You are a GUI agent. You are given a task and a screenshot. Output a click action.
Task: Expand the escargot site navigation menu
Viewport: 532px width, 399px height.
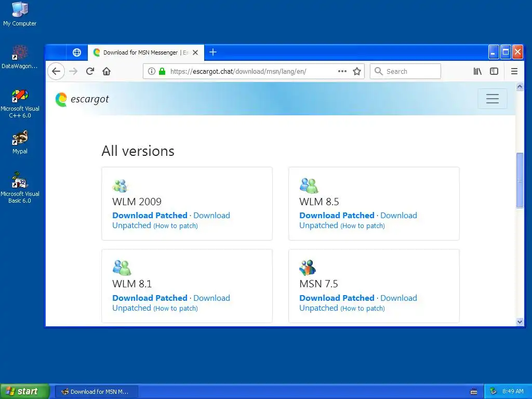pos(493,99)
